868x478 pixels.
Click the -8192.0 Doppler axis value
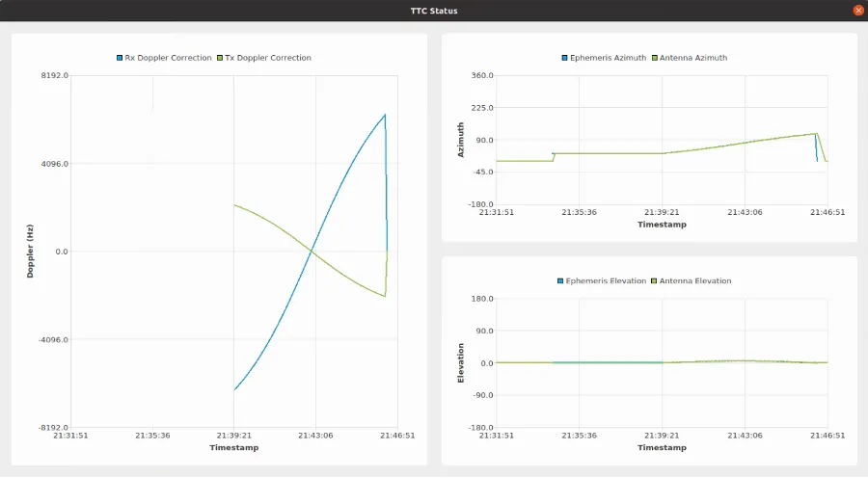click(53, 428)
